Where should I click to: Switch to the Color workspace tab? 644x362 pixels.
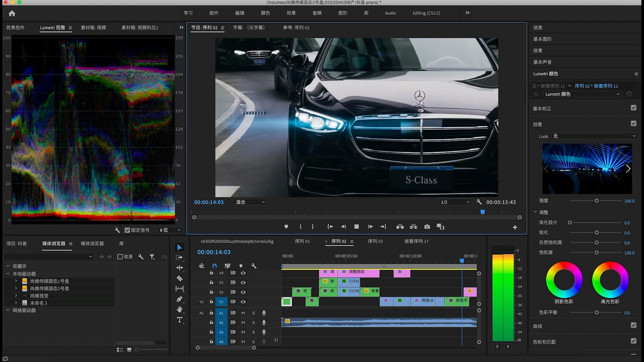tap(265, 13)
